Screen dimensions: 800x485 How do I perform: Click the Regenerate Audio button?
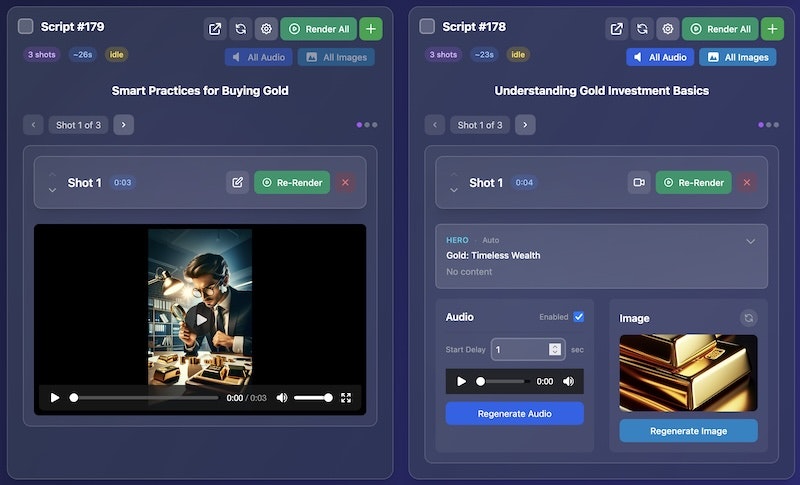514,414
